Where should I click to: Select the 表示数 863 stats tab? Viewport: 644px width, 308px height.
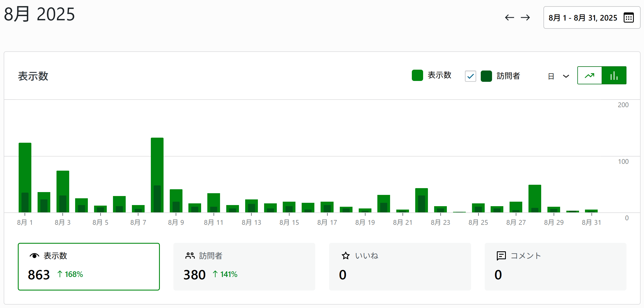[x=89, y=267]
